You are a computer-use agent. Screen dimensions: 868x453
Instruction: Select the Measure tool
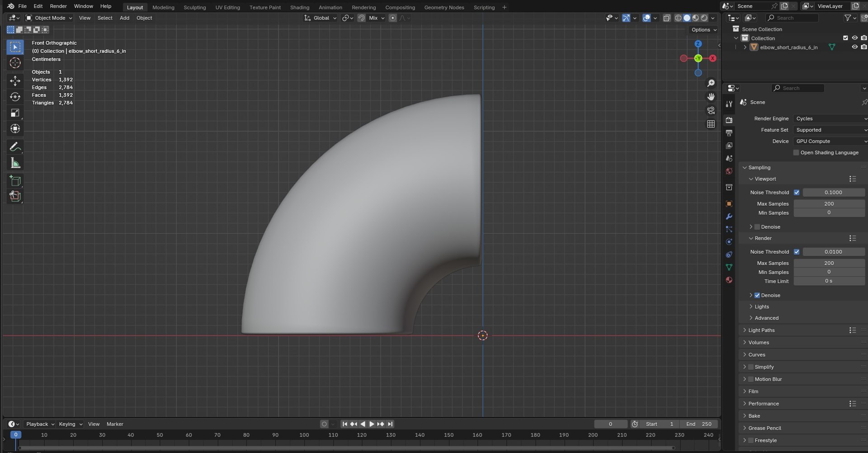point(15,163)
